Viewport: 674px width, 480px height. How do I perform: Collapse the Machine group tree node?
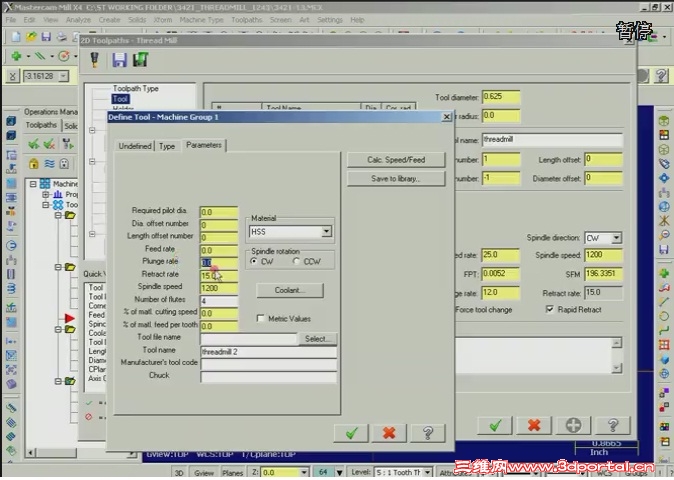[x=33, y=184]
